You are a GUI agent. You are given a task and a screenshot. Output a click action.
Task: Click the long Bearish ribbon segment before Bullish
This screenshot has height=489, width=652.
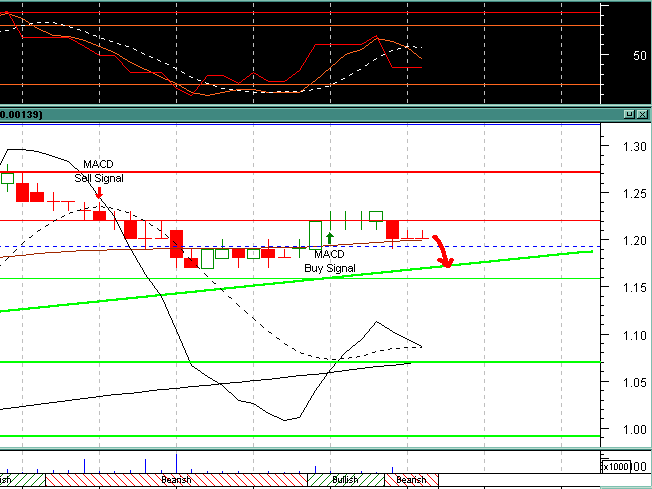(x=176, y=480)
